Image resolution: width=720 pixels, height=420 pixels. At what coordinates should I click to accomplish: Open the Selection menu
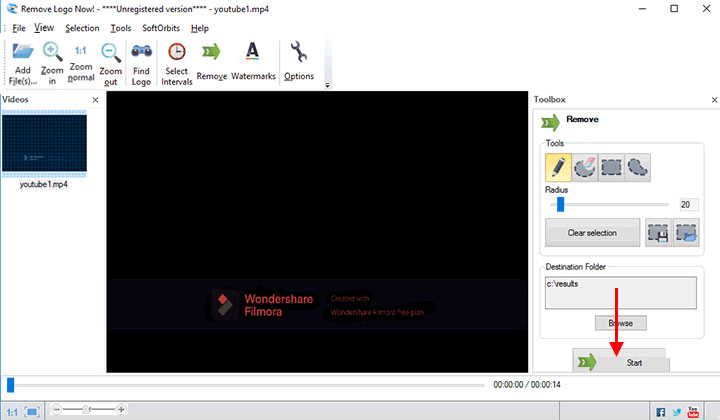point(82,28)
